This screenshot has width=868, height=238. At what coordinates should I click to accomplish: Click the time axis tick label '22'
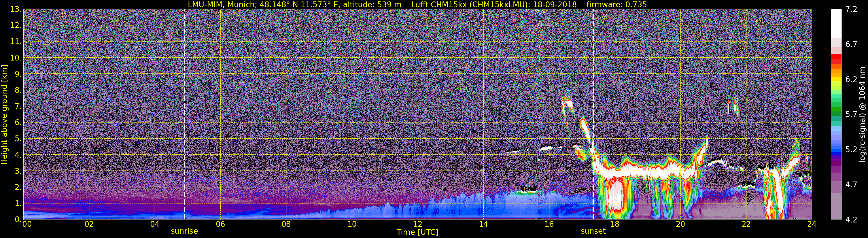[x=746, y=224]
